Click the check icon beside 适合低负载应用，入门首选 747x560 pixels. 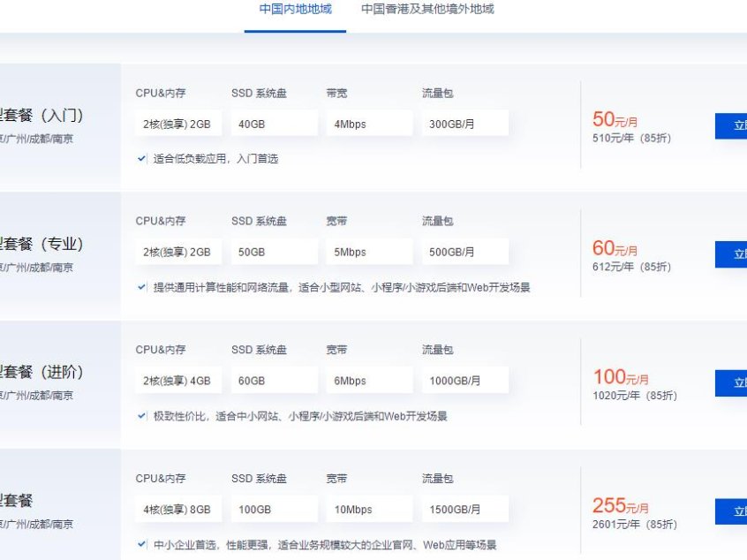pos(141,159)
